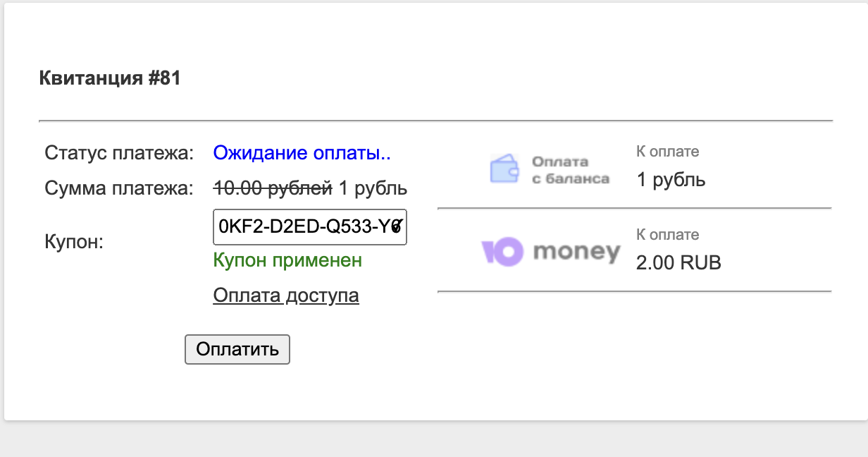Click the discounted '1 рубль' payment sum

click(x=373, y=189)
